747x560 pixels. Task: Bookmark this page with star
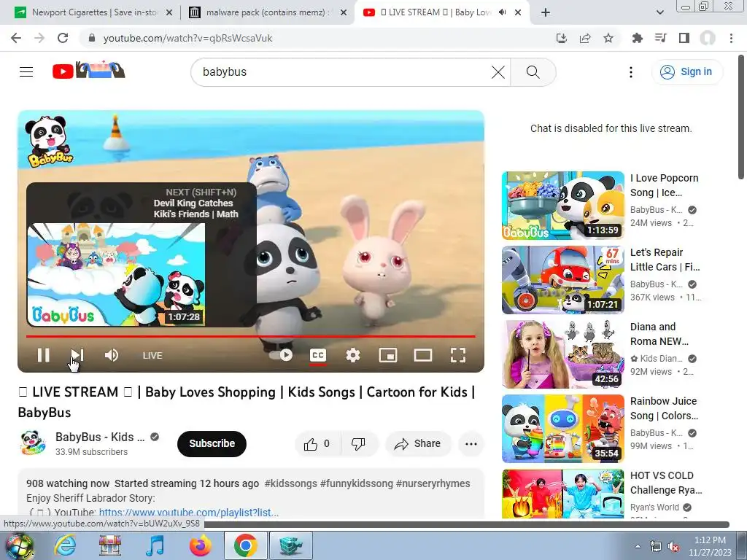(608, 38)
